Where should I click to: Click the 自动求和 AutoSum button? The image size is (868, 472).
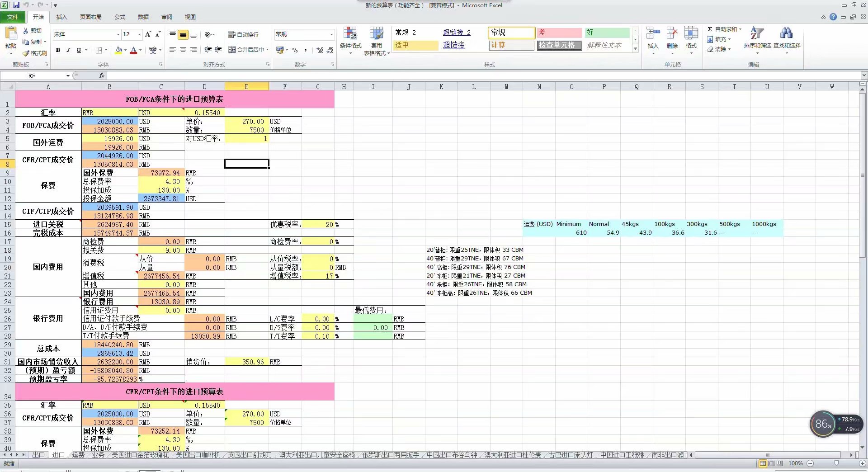[724, 29]
